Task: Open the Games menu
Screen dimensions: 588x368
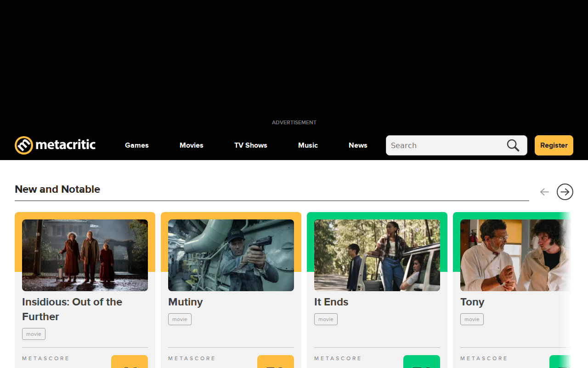Action: (137, 145)
